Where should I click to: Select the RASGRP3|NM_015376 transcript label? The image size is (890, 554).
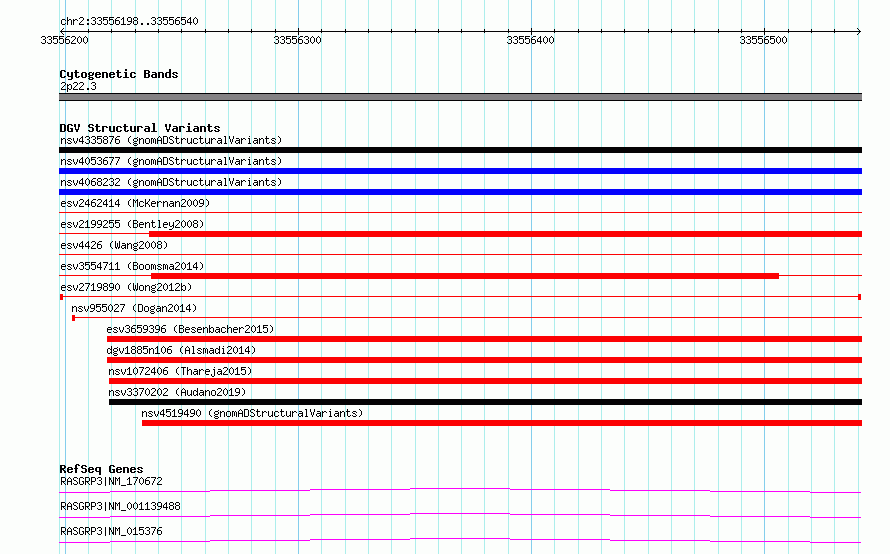(111, 531)
